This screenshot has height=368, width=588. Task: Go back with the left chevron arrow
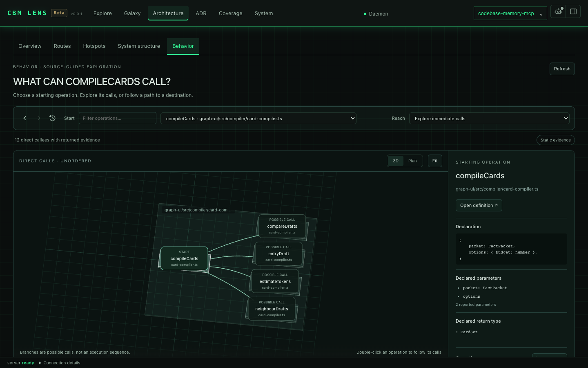click(x=25, y=118)
